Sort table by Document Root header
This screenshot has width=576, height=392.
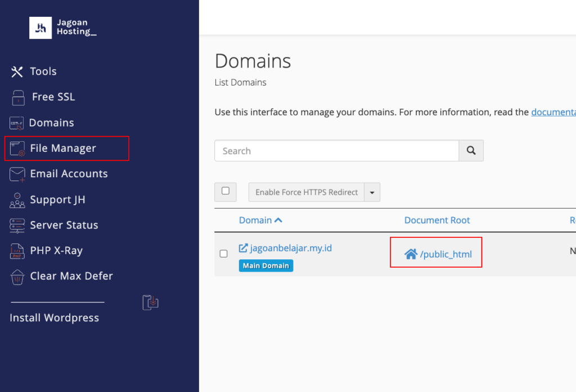pos(437,220)
